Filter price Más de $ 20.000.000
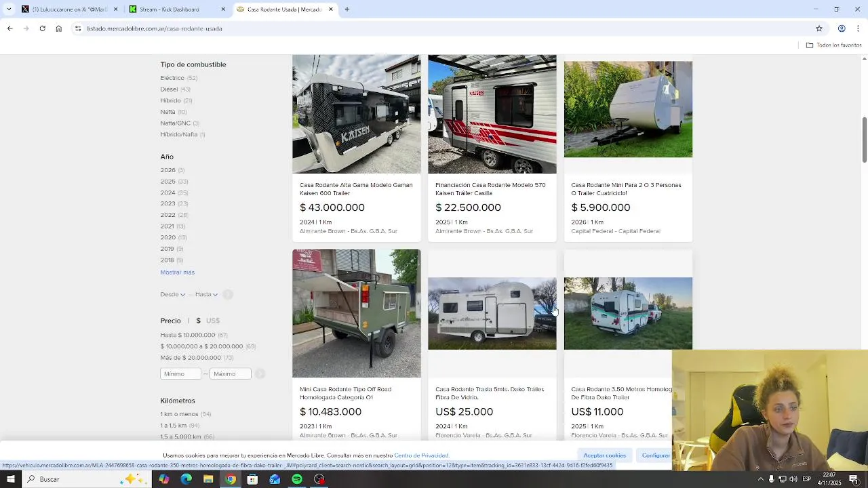Viewport: 868px width, 488px height. tap(197, 357)
